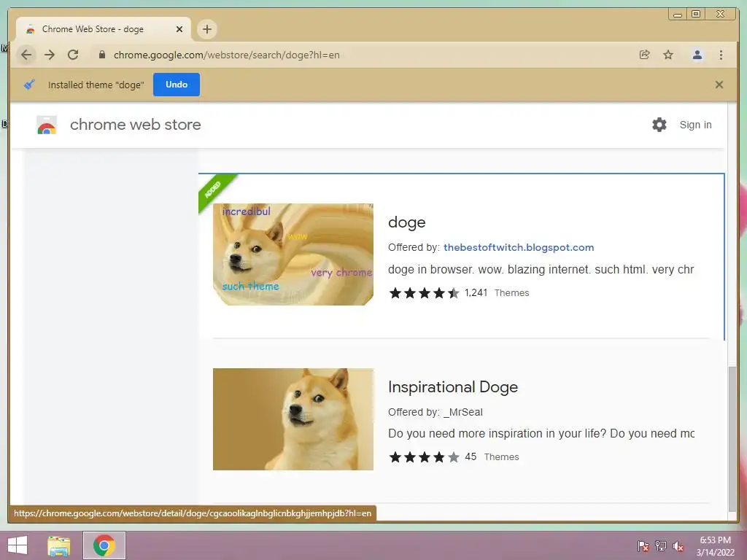Bookmark this page with the star icon
This screenshot has width=747, height=560.
pyautogui.click(x=668, y=55)
